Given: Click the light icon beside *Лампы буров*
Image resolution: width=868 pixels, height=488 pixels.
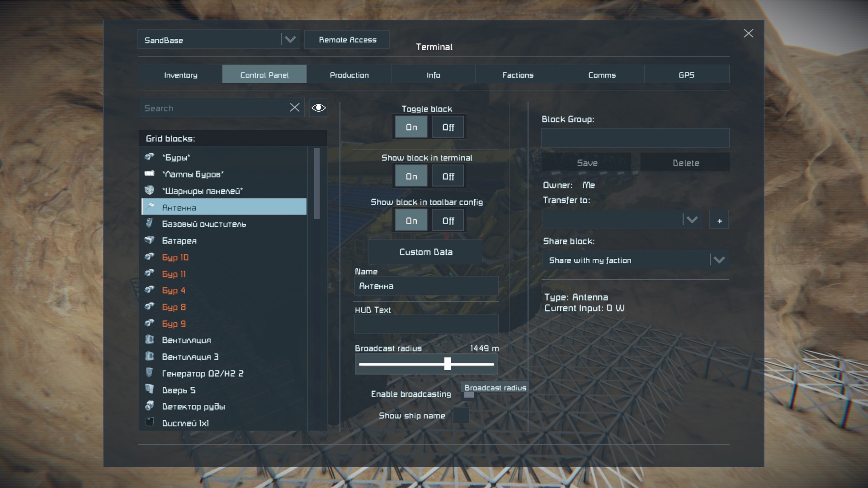Looking at the screenshot, I should (x=150, y=174).
